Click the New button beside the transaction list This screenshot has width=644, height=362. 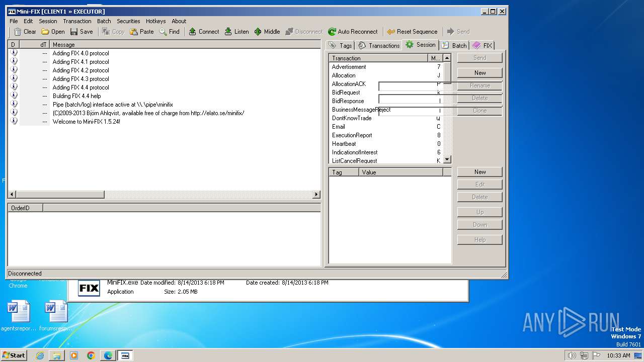480,73
